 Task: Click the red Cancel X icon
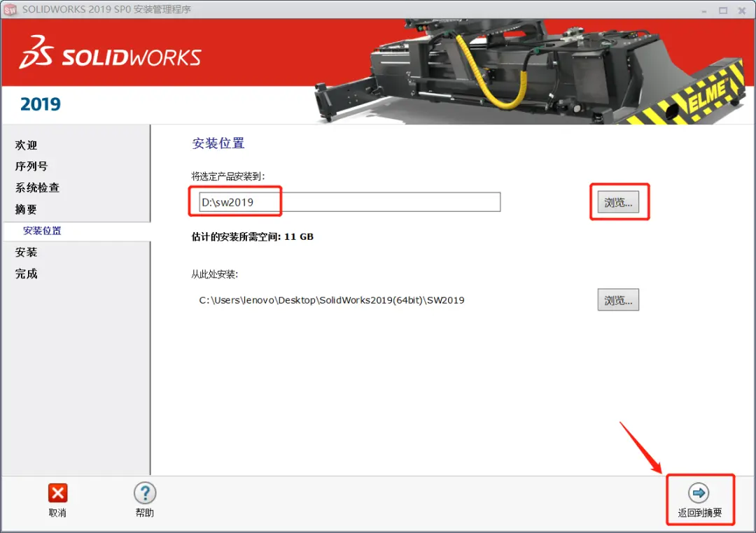[58, 493]
